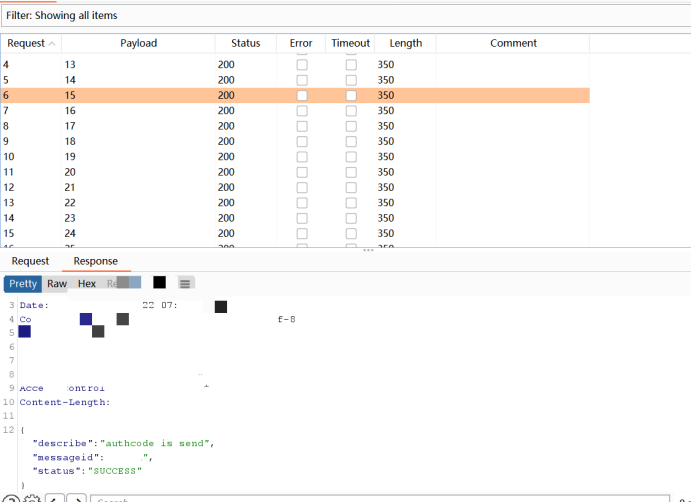Sort results by Status column header

click(245, 43)
